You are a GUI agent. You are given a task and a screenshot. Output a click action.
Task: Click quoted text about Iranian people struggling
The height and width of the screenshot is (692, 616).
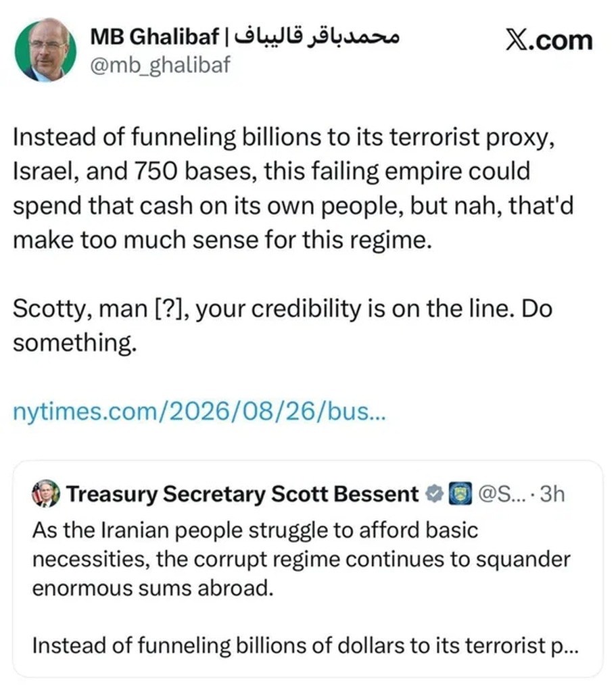click(x=255, y=530)
